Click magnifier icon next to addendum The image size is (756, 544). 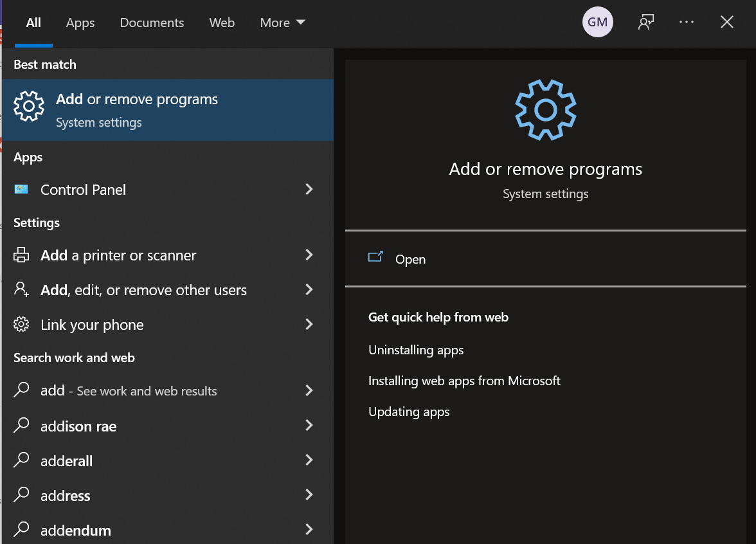(x=21, y=530)
